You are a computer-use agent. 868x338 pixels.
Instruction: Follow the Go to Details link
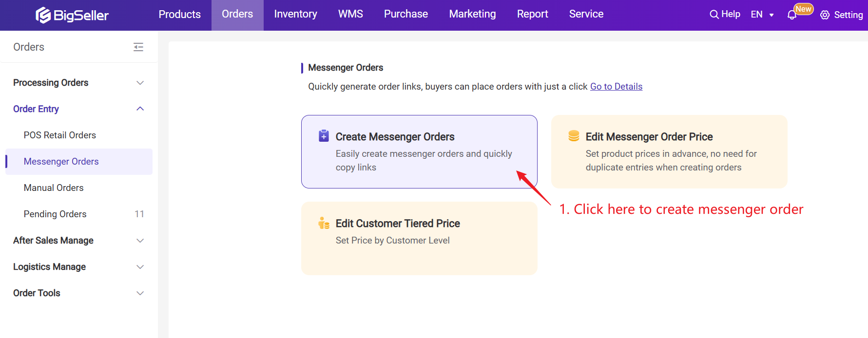[616, 86]
